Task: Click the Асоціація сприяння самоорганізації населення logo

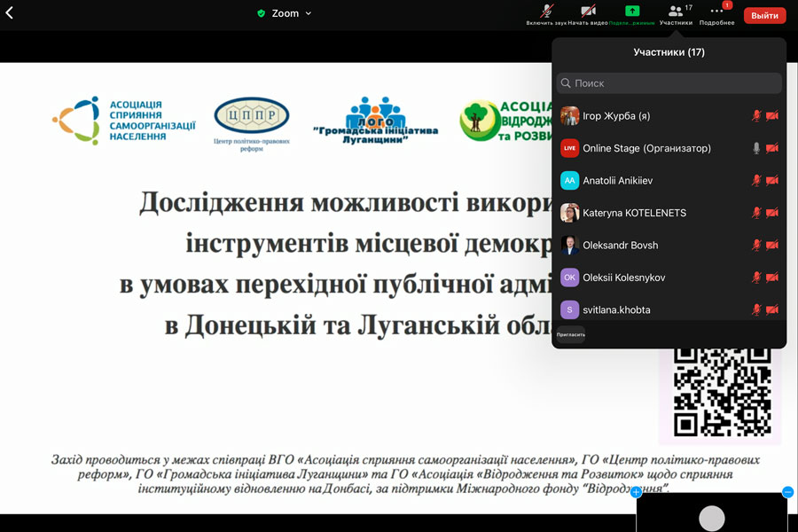Action: click(x=123, y=121)
